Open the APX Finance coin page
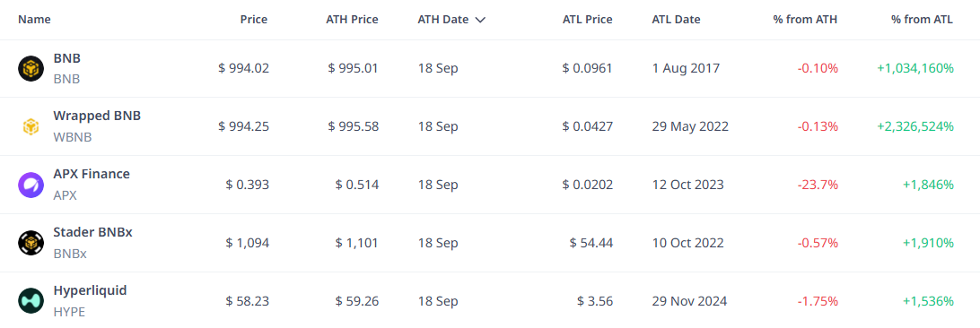This screenshot has width=980, height=328. point(92,174)
